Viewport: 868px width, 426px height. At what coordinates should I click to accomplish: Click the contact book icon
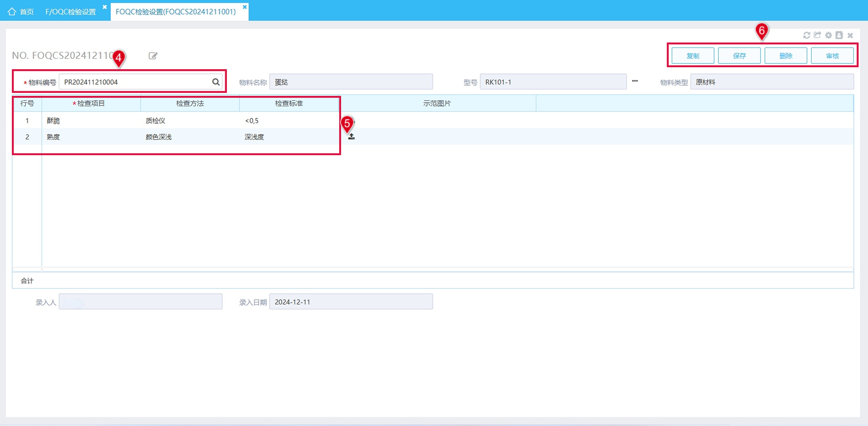click(839, 35)
